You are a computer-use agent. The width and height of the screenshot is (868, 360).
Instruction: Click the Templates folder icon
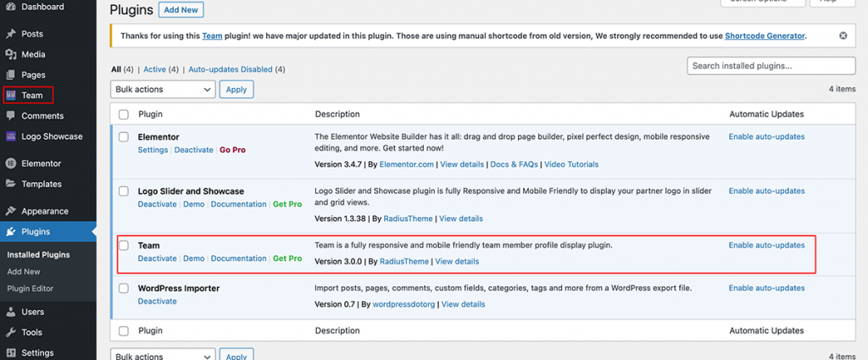point(10,184)
